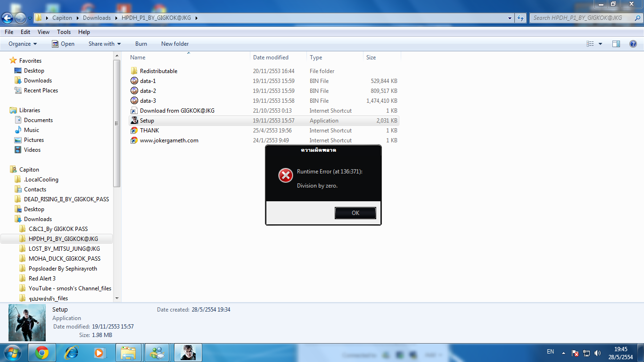Open the Tools menu
644x362 pixels.
point(64,32)
